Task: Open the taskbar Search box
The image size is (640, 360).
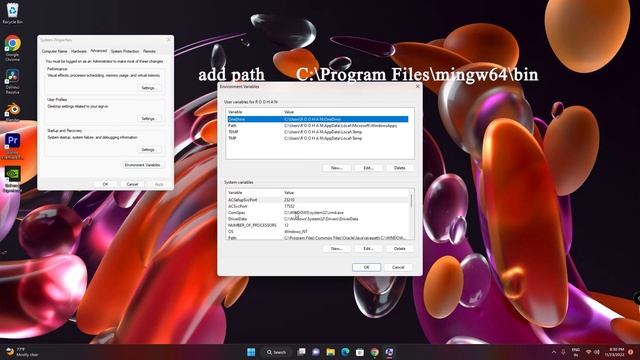Action: [x=276, y=352]
